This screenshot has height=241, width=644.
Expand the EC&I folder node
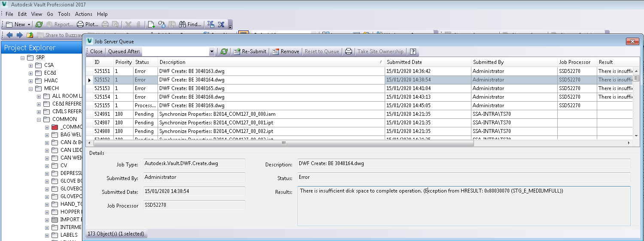30,73
